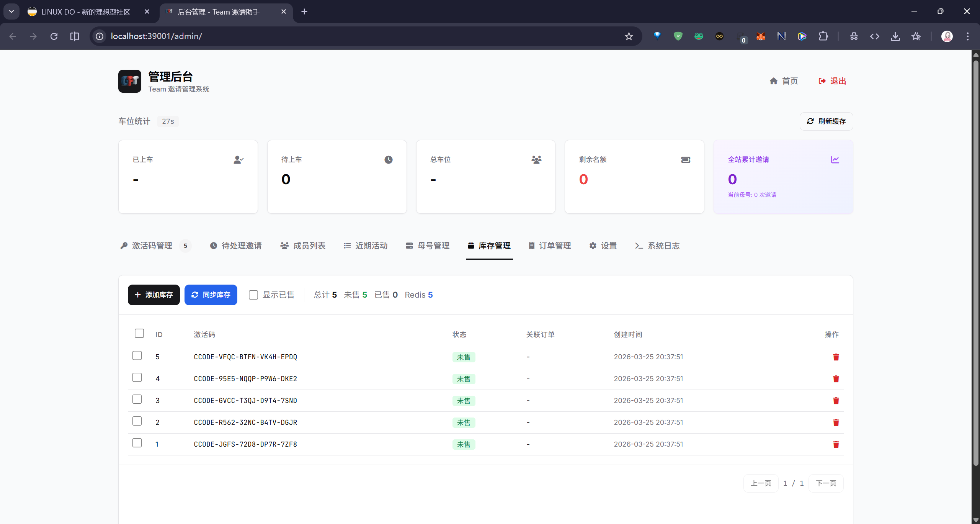This screenshot has width=980, height=524.
Task: Click the admin panel logo icon
Action: pos(130,81)
